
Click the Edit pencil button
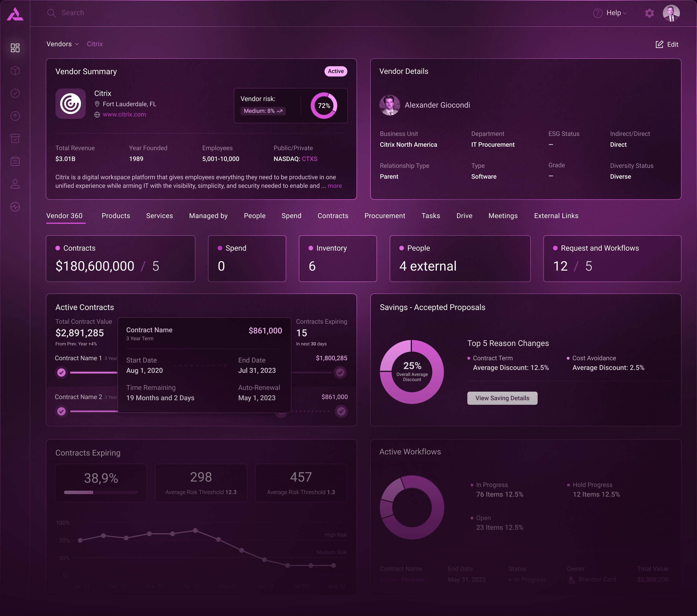coord(667,44)
